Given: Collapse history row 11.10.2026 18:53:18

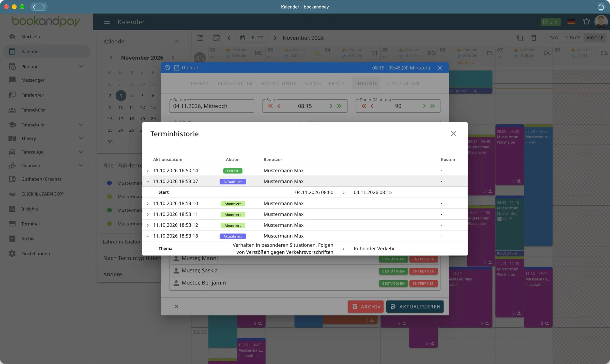Looking at the screenshot, I should point(148,236).
